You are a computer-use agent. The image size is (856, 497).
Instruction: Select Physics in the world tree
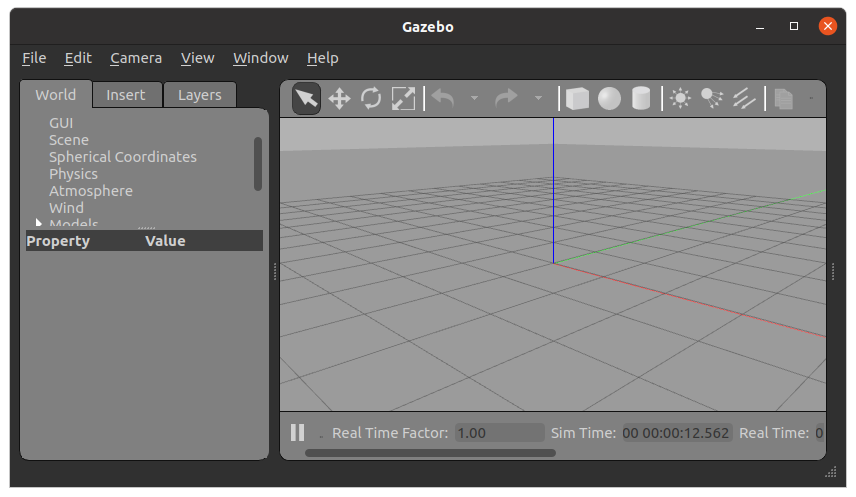[x=73, y=174]
